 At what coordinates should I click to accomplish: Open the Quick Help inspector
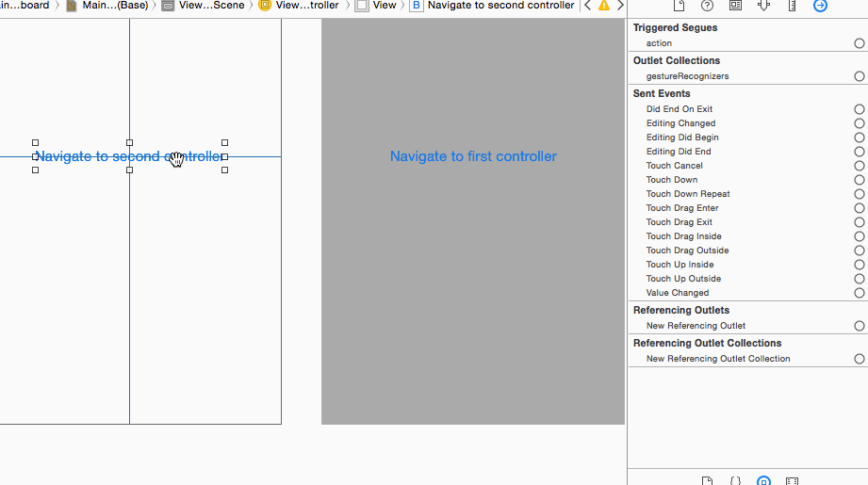click(x=707, y=6)
